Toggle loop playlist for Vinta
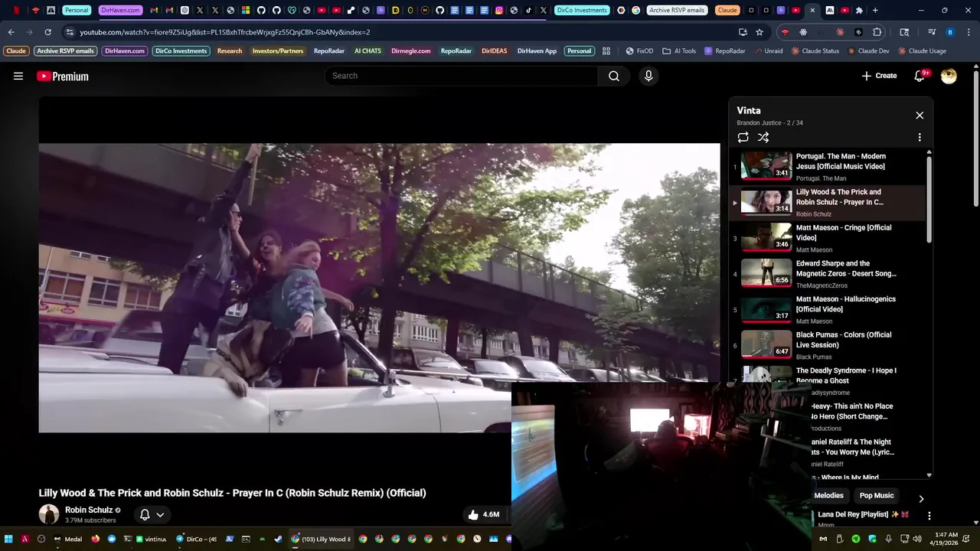 [x=743, y=137]
